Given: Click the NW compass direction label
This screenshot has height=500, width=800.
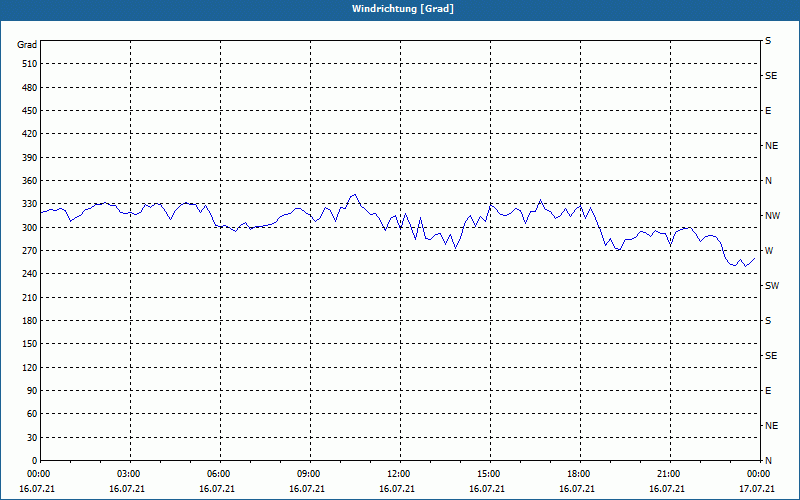Looking at the screenshot, I should (772, 216).
